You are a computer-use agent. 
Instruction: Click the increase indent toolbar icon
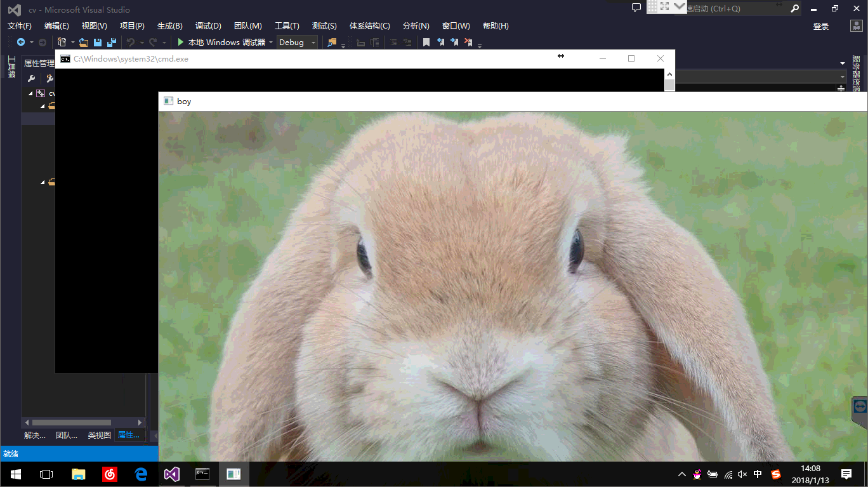pyautogui.click(x=374, y=42)
